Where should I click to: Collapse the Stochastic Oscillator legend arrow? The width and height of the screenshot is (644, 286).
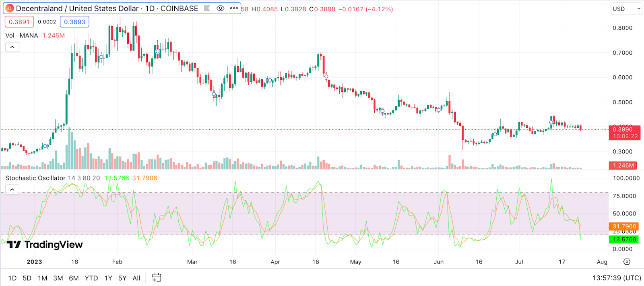[x=12, y=189]
